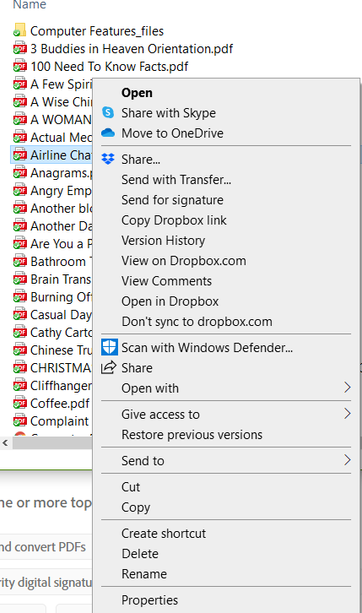Image resolution: width=362 pixels, height=613 pixels.
Task: Click the horizontal scrollbar left arrow
Action: click(5, 443)
